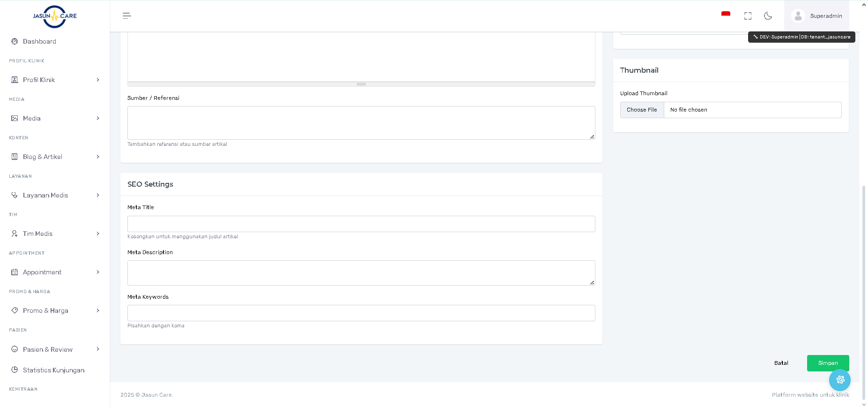Open the Indonesian flag language selector

(726, 15)
